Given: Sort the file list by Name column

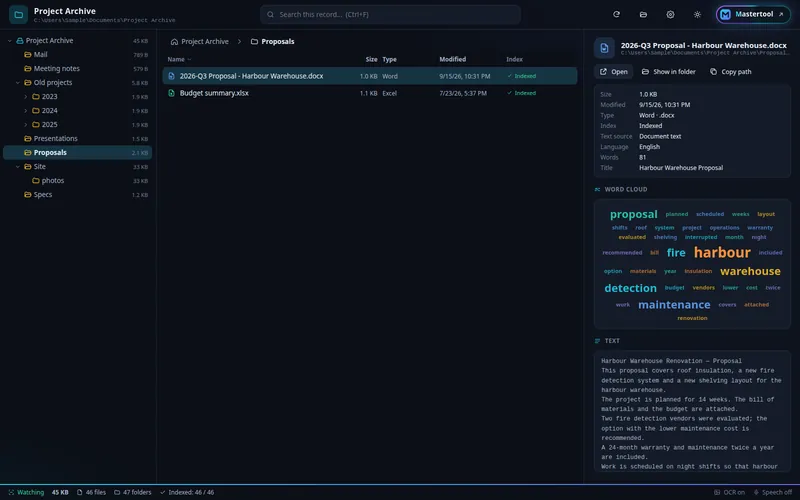Looking at the screenshot, I should pos(176,59).
